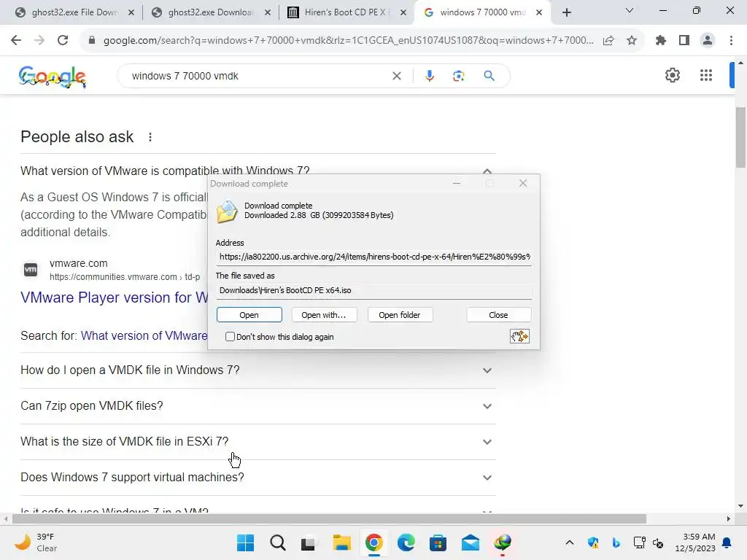This screenshot has width=747, height=560.
Task: Open File Explorer from taskbar
Action: 341,542
